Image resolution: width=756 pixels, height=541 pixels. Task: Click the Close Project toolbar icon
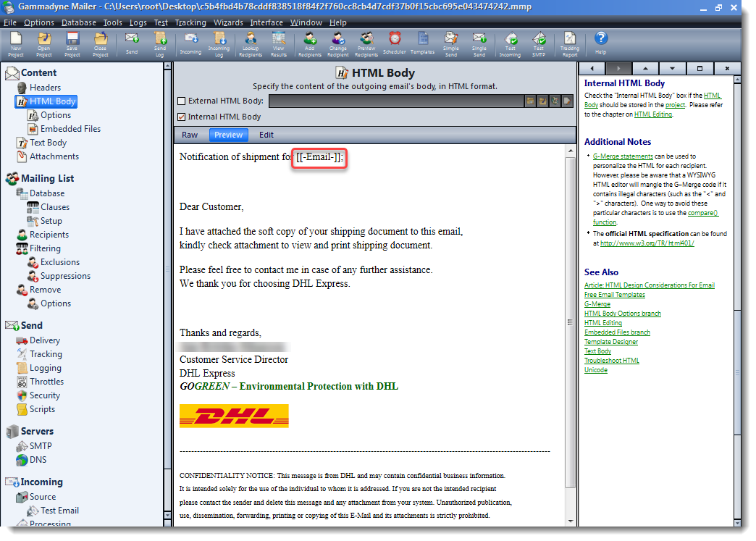click(x=100, y=44)
